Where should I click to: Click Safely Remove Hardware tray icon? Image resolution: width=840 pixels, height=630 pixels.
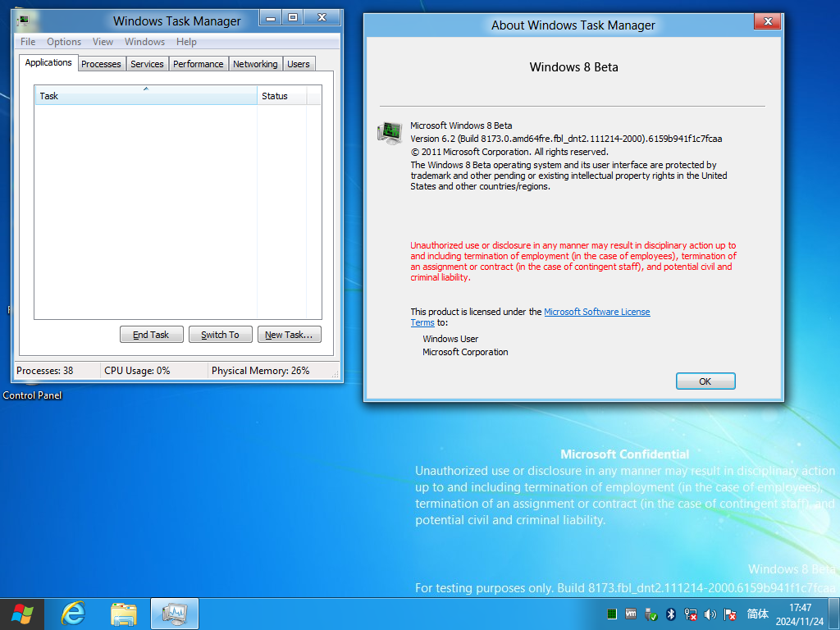click(x=651, y=614)
